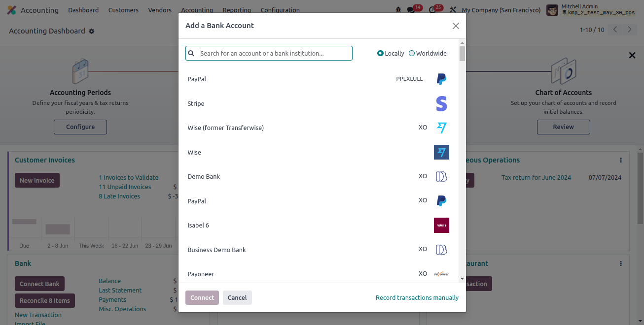Screen dimensions: 644x325
Task: Select the Demo Bank row text
Action: click(204, 176)
